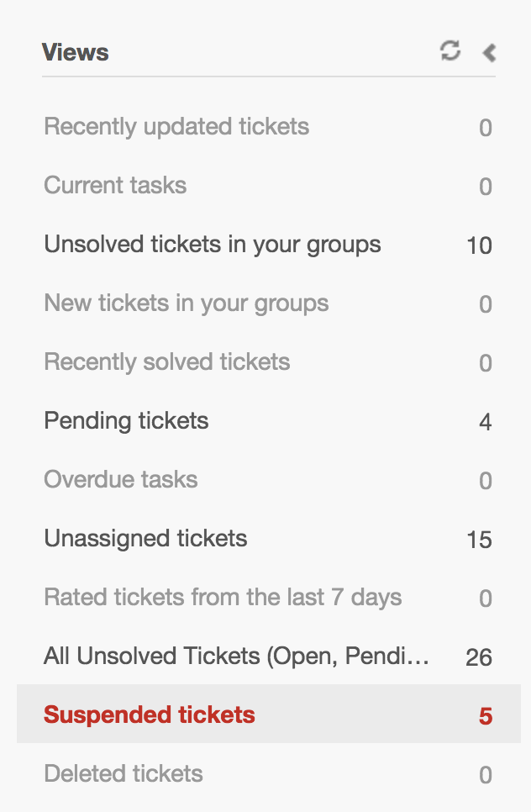This screenshot has height=812, width=531.
Task: View the Deleted tickets list
Action: [123, 773]
